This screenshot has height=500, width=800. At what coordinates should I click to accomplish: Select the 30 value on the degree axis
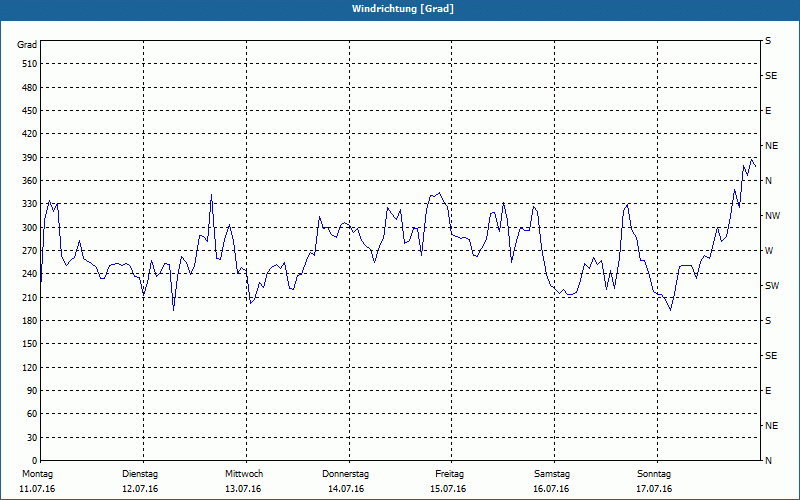tap(32, 437)
